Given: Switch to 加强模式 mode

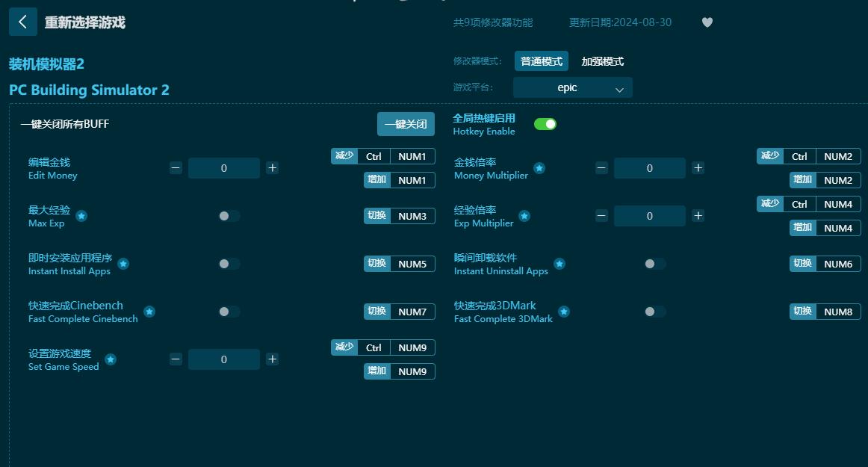Looking at the screenshot, I should point(602,61).
